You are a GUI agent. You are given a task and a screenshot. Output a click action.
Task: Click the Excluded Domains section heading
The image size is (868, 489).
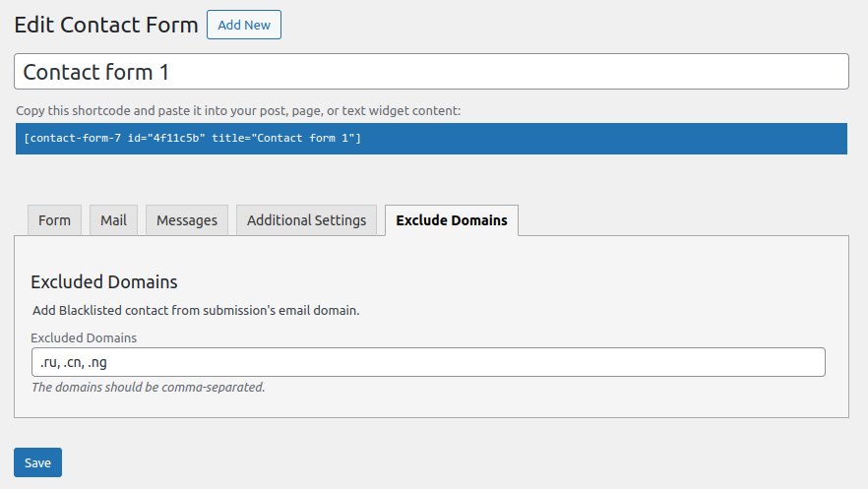104,282
